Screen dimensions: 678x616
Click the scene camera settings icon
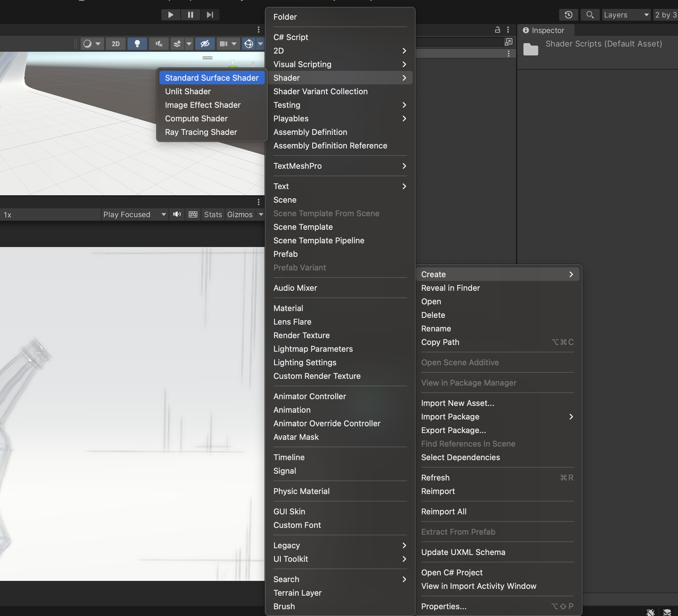[x=224, y=44]
